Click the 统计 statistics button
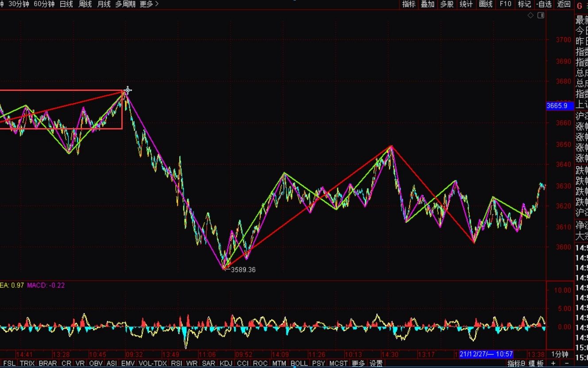Viewport: 588px width, 368px height. pos(466,4)
